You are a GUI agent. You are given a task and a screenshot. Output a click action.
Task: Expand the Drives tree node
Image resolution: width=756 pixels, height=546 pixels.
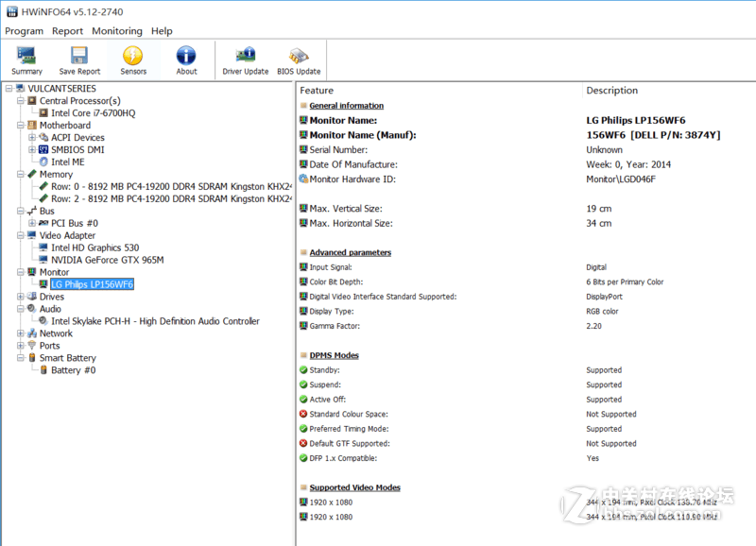click(x=20, y=297)
